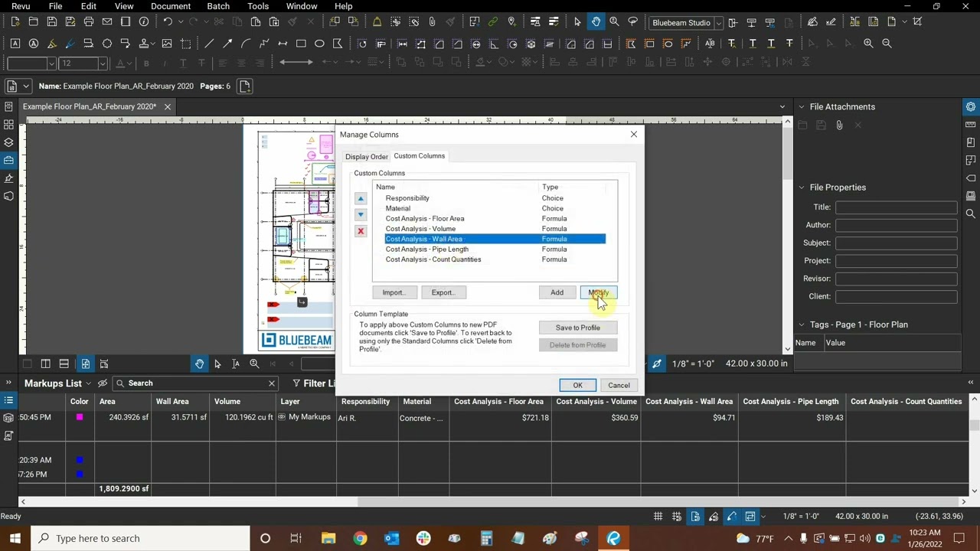Screen dimensions: 980x551
Task: Select the Rectangle shape tool
Action: coord(301,44)
